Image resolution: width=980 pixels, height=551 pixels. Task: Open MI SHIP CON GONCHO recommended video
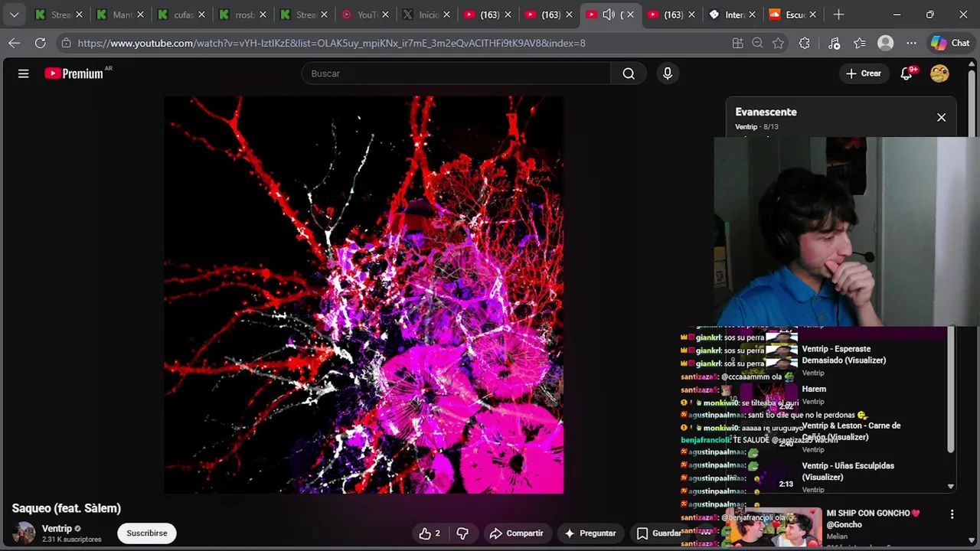point(873,519)
